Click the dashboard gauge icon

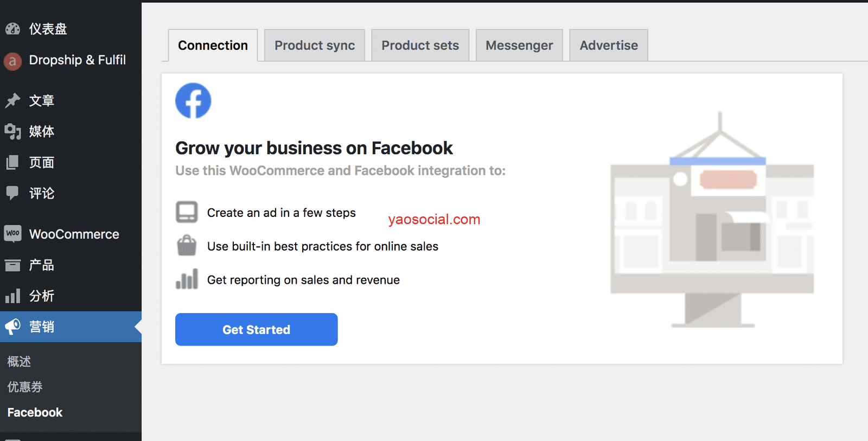[12, 29]
